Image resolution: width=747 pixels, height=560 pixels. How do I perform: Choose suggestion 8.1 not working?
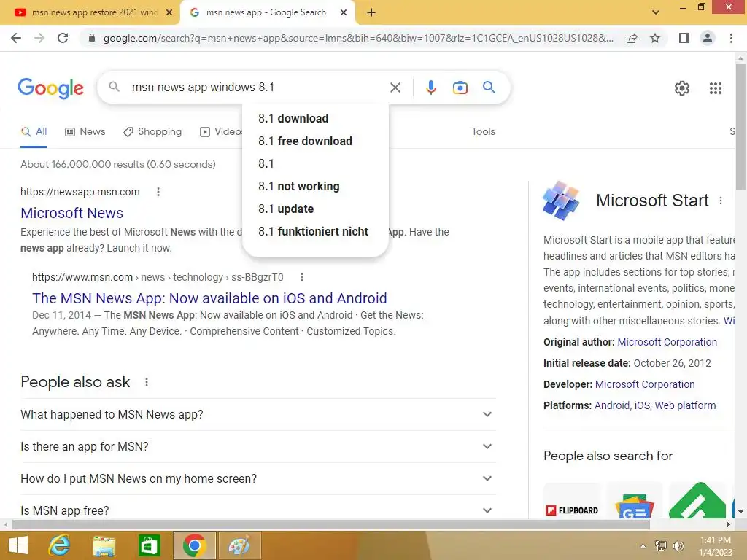pyautogui.click(x=315, y=186)
